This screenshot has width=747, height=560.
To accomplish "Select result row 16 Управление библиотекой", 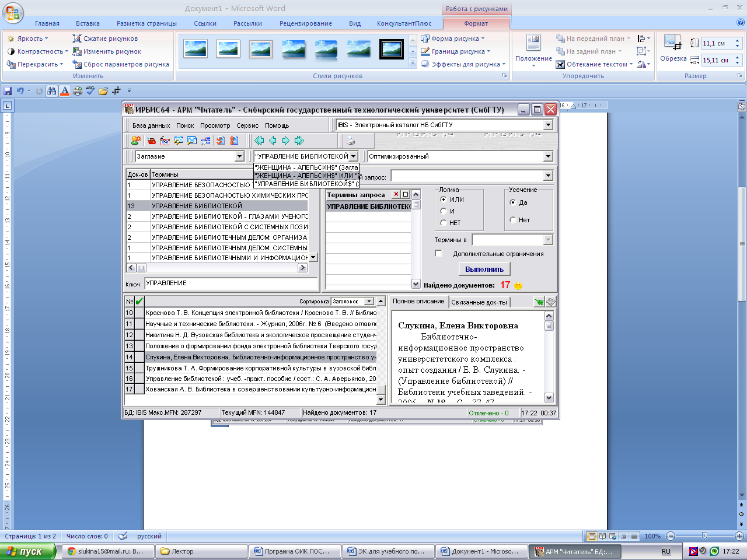I will click(x=250, y=379).
